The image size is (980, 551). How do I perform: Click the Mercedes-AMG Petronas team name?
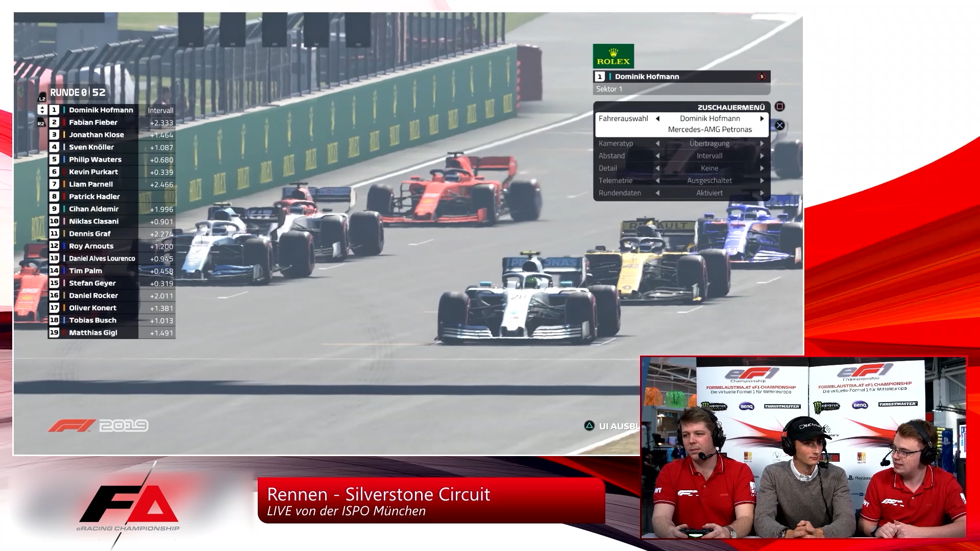[709, 130]
